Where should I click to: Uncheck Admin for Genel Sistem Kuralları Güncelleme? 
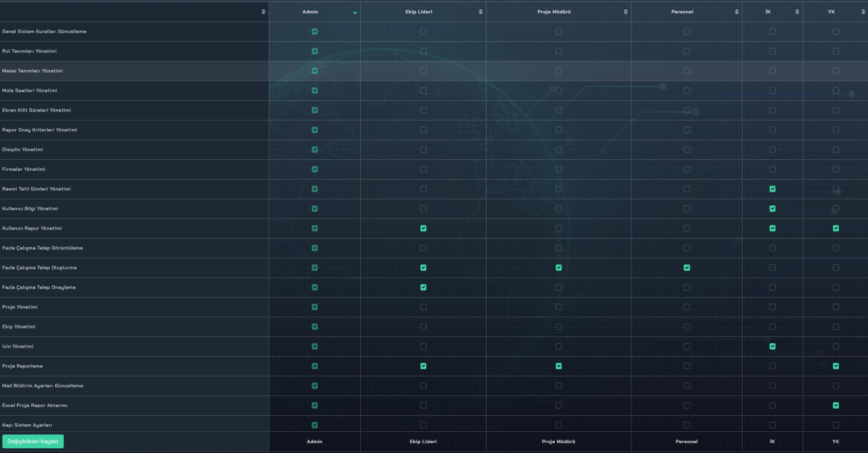(314, 31)
